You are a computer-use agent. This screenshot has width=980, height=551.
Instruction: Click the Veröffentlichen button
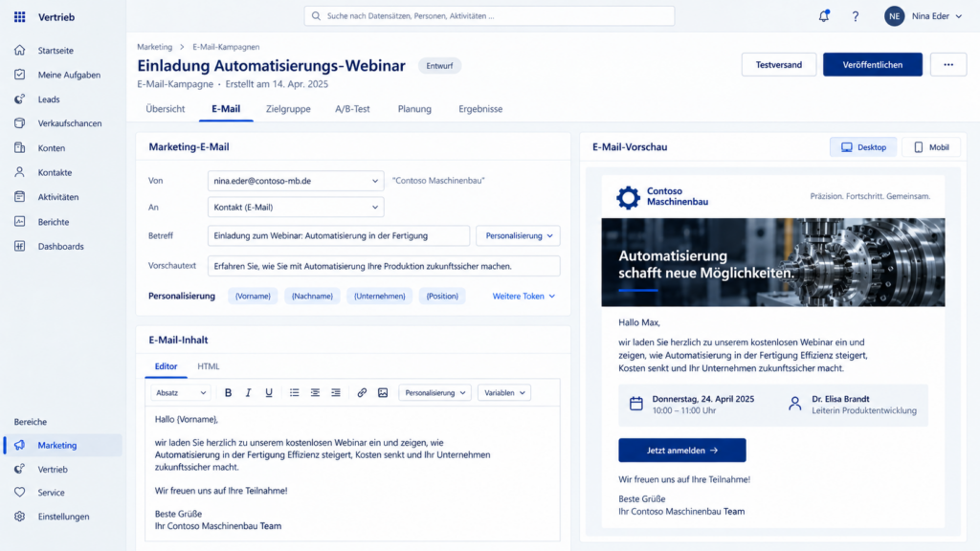pos(873,64)
